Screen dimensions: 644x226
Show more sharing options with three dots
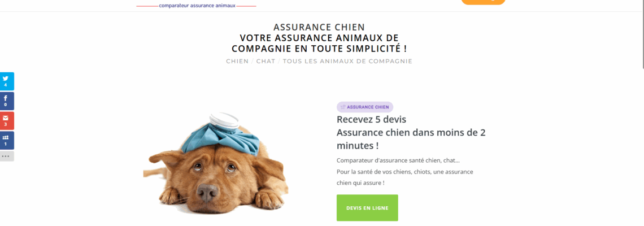pos(7,156)
